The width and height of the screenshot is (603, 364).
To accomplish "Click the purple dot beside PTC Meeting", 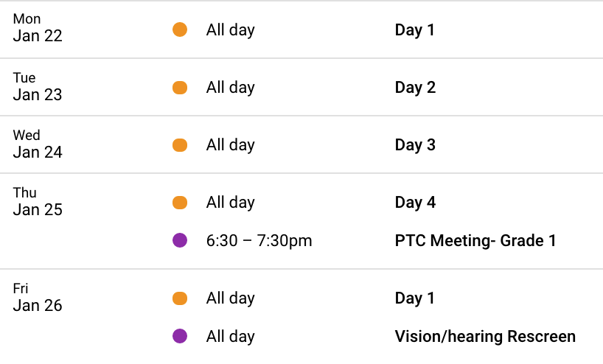I will tap(180, 240).
